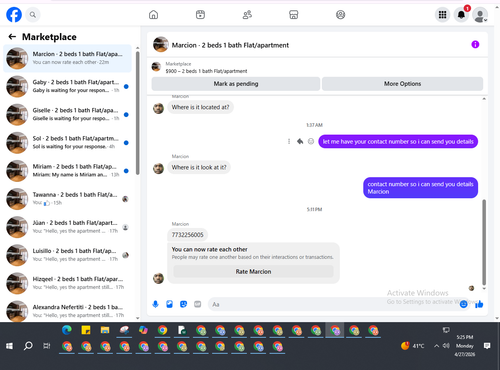500x370 pixels.
Task: Show hidden system tray icons
Action: tap(436, 346)
